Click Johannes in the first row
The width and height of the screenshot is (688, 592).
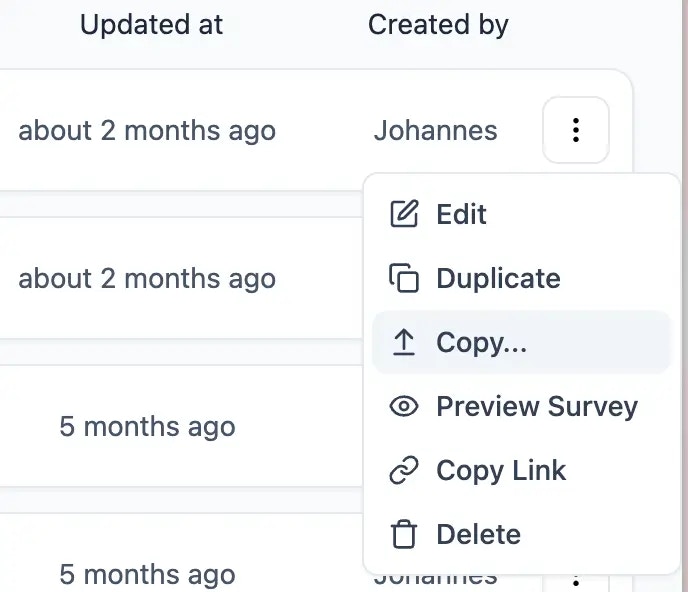pyautogui.click(x=435, y=130)
